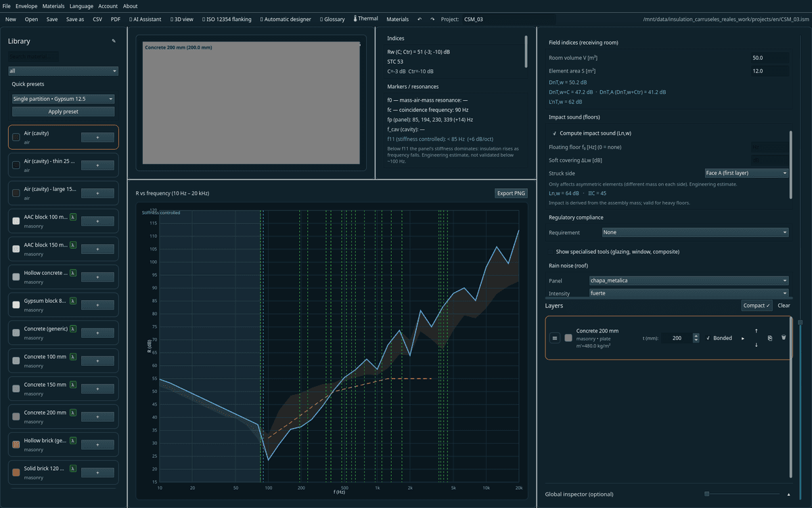Image resolution: width=812 pixels, height=508 pixels.
Task: Open the Thermal view from the toolbar
Action: point(365,19)
